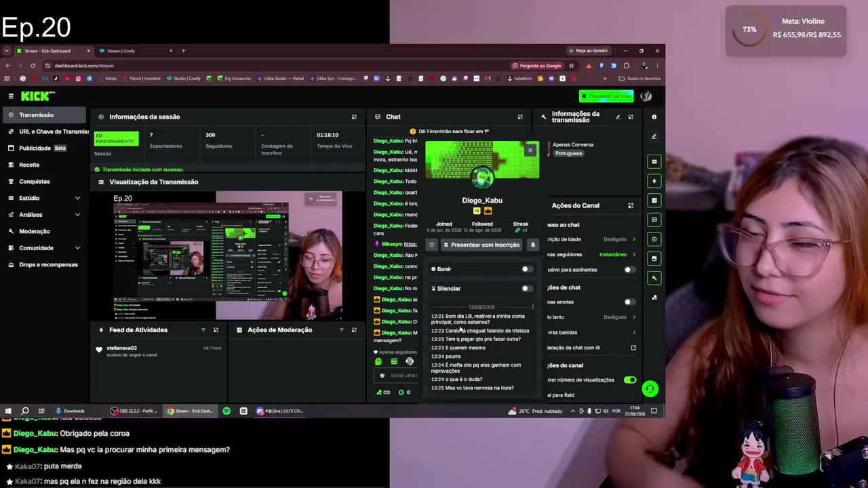The image size is (868, 488).
Task: Open Windows Start menu
Action: point(8,411)
